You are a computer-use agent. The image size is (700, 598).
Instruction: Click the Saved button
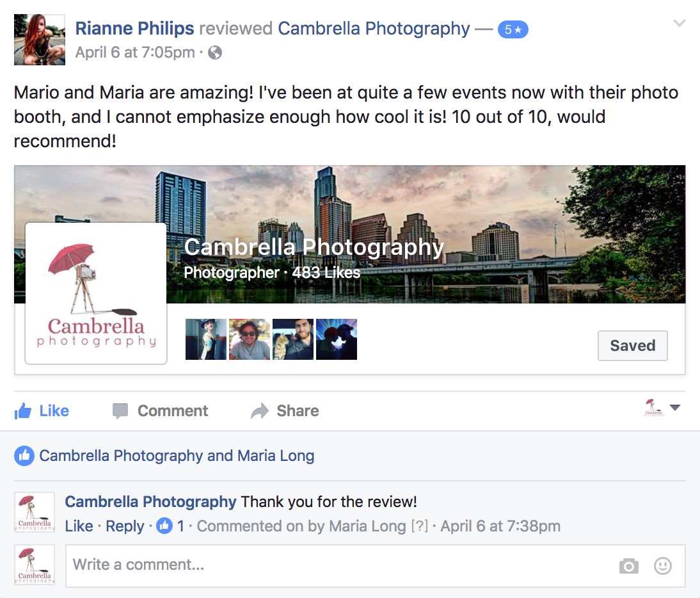pyautogui.click(x=633, y=346)
